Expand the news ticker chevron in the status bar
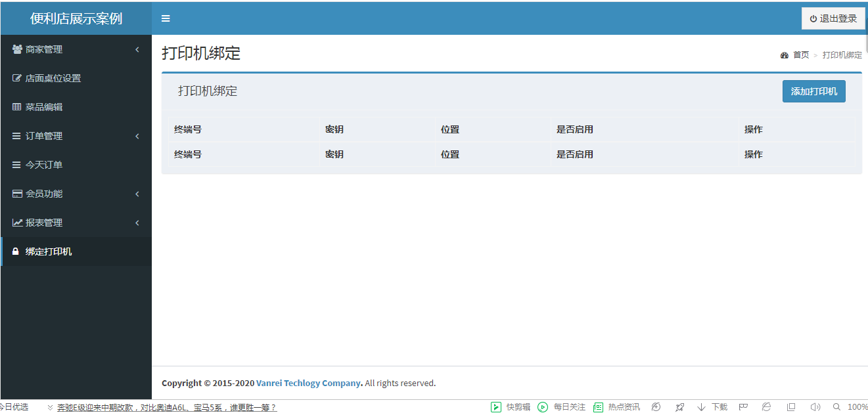Screen dimensions: 868x415 pyautogui.click(x=50, y=407)
